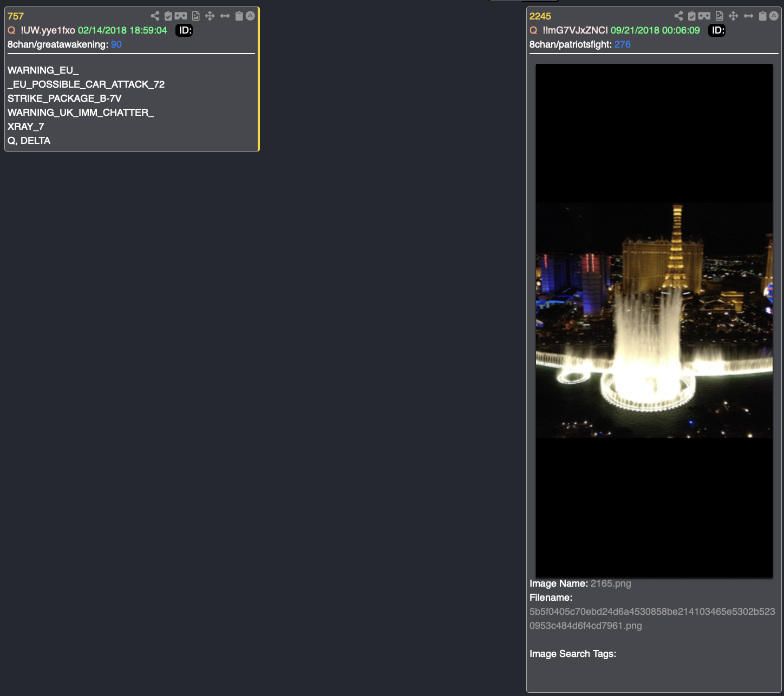Click the orange Q author name on post 2245
The height and width of the screenshot is (696, 784).
pos(533,30)
